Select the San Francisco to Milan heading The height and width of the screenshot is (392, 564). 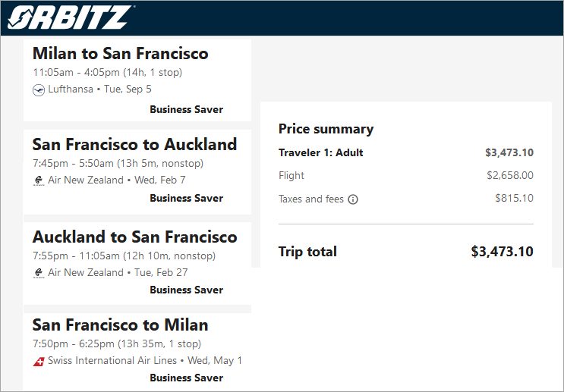[x=120, y=325]
